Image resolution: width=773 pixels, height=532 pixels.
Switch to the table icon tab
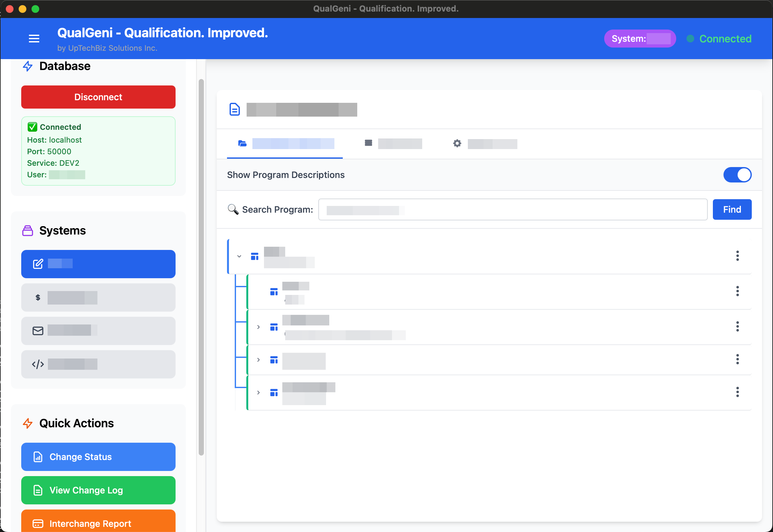point(368,143)
